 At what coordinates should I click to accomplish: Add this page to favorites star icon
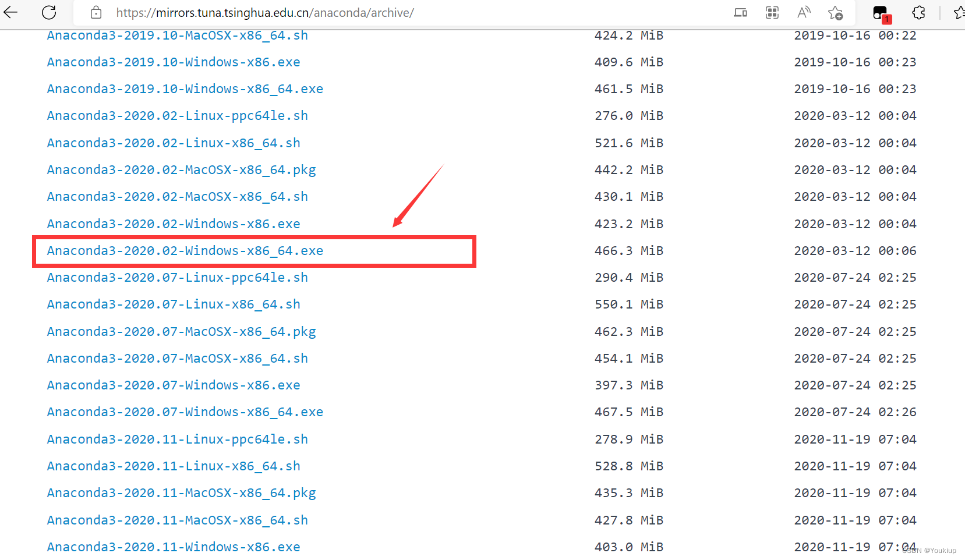click(x=835, y=12)
